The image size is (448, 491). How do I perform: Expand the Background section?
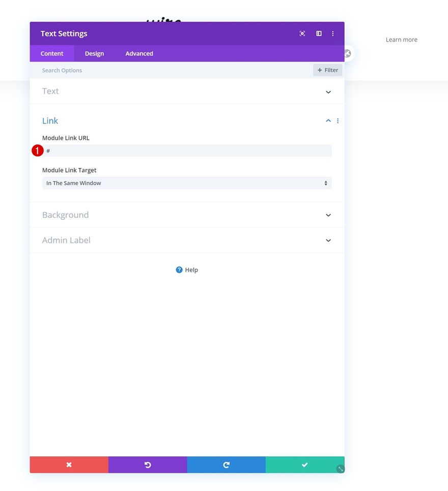tap(187, 215)
